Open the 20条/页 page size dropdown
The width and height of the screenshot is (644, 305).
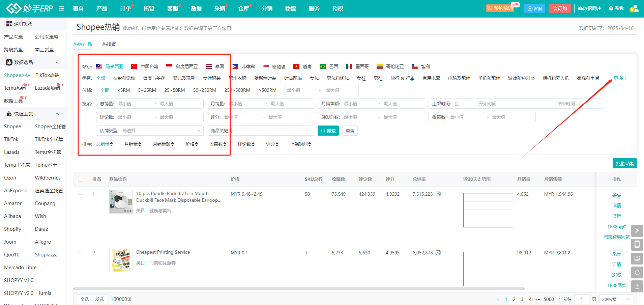click(x=616, y=299)
